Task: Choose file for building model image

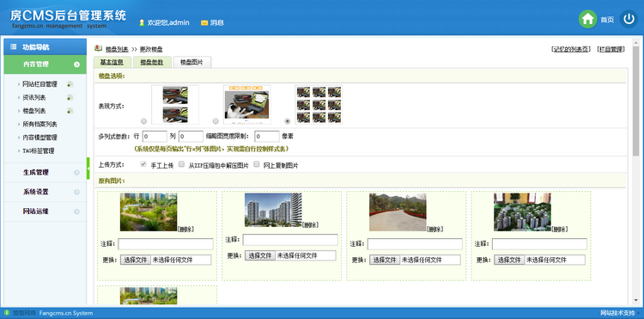Action: (x=509, y=260)
